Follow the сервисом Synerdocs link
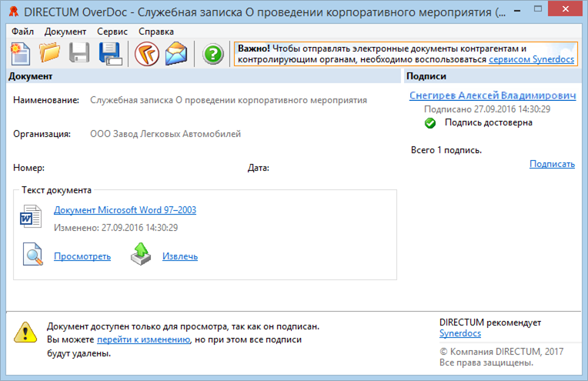 pos(531,59)
